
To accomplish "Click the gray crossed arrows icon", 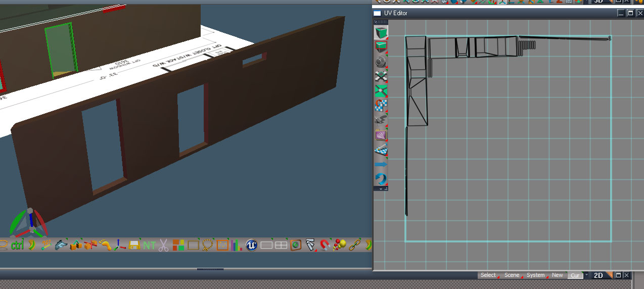I will [x=381, y=76].
